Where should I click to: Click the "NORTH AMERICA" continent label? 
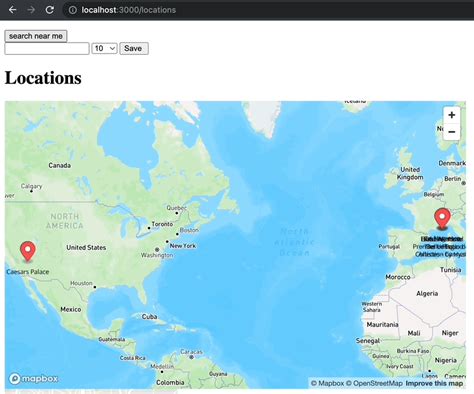64,221
